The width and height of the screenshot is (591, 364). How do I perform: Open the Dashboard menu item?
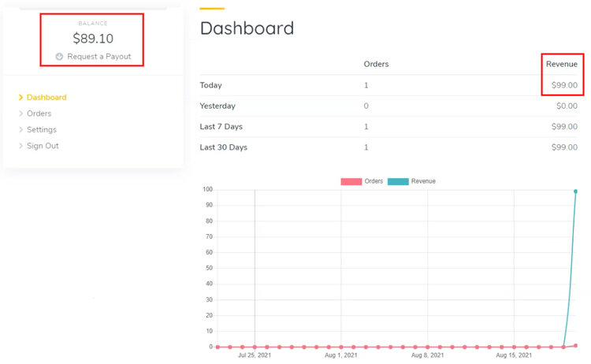[46, 97]
